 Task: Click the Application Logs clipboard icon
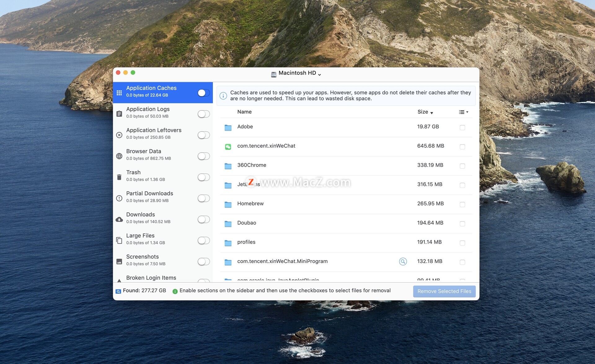pyautogui.click(x=119, y=114)
